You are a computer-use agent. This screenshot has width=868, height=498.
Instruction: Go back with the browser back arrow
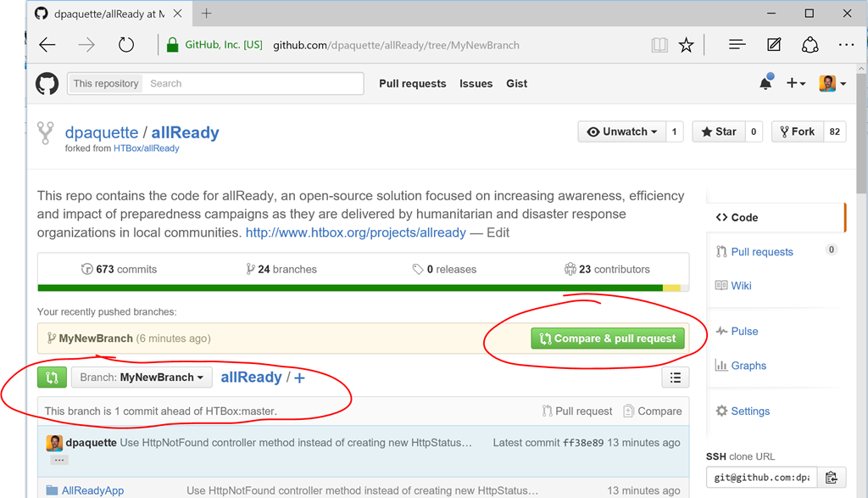(47, 45)
